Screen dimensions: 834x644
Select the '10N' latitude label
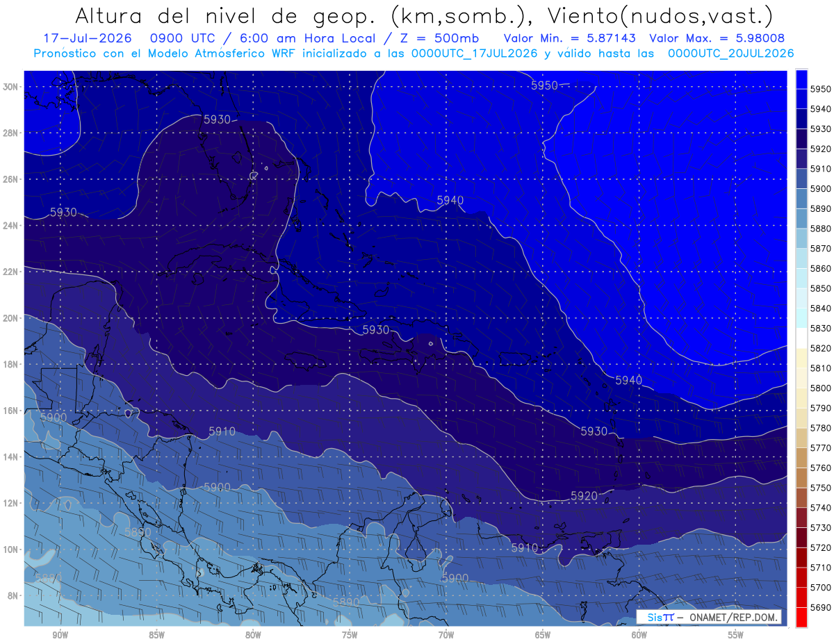point(11,550)
